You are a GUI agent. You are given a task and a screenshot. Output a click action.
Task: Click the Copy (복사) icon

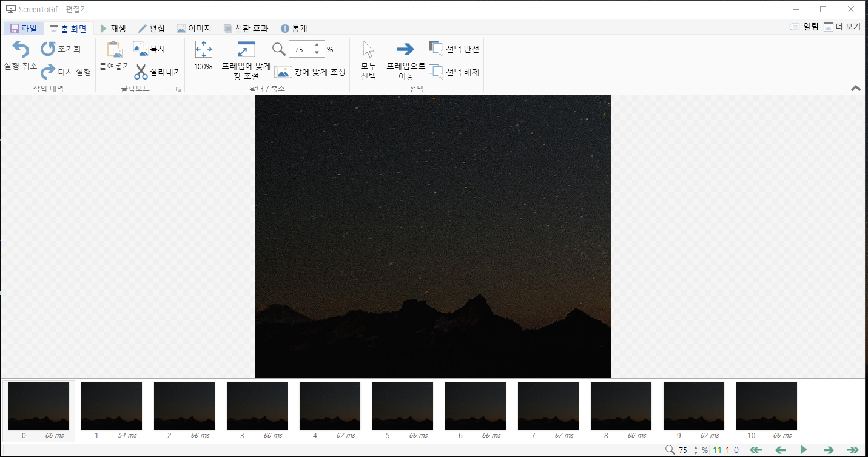(141, 49)
